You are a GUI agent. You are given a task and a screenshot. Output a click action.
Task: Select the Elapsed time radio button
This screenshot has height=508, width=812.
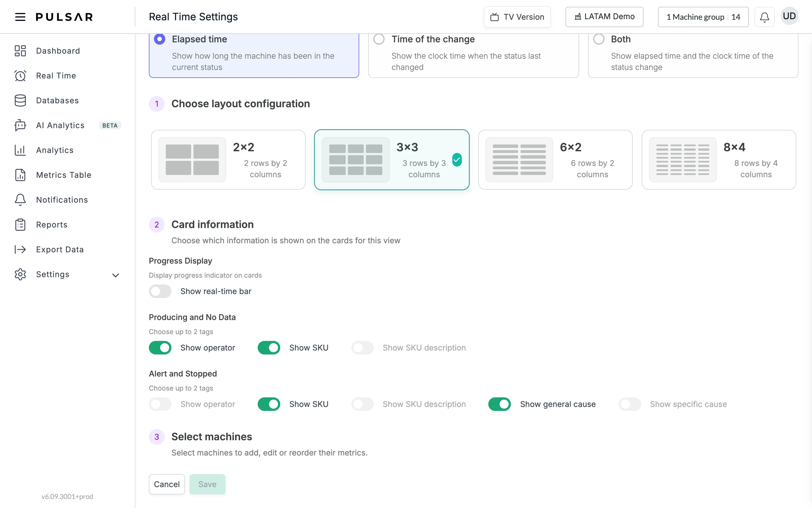(160, 39)
